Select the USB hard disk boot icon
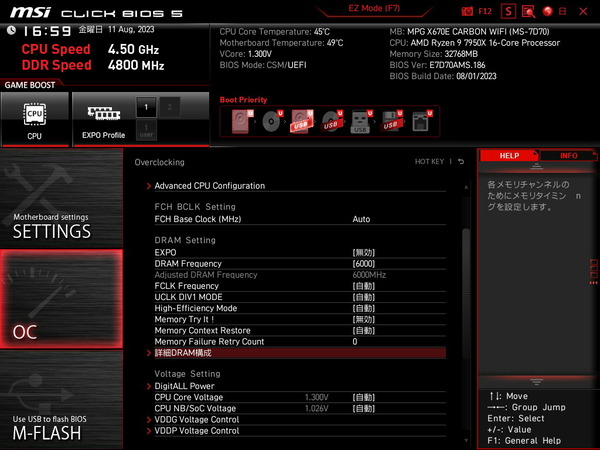 click(302, 121)
